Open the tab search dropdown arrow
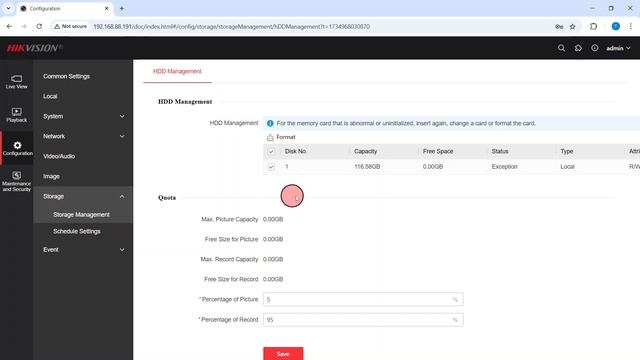This screenshot has width=640, height=360. [x=8, y=9]
